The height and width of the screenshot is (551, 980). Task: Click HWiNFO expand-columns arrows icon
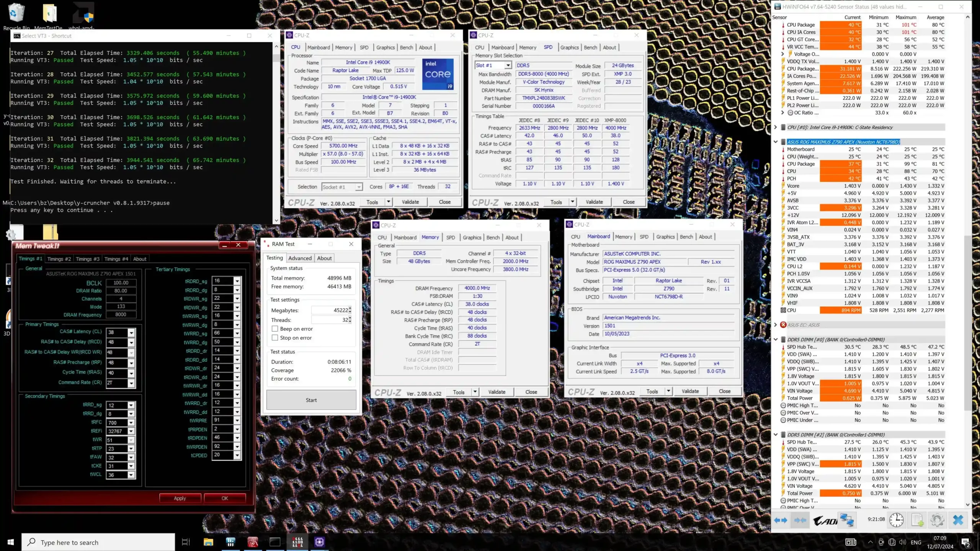click(780, 520)
